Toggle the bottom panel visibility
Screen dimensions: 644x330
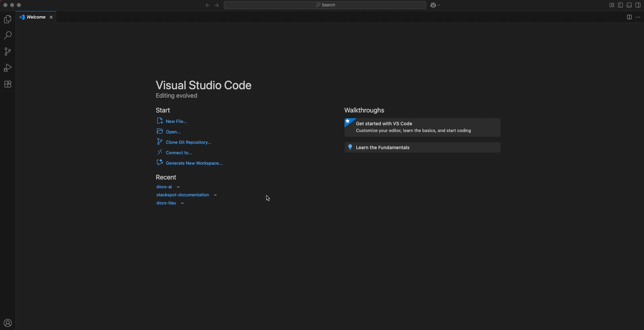tap(629, 5)
